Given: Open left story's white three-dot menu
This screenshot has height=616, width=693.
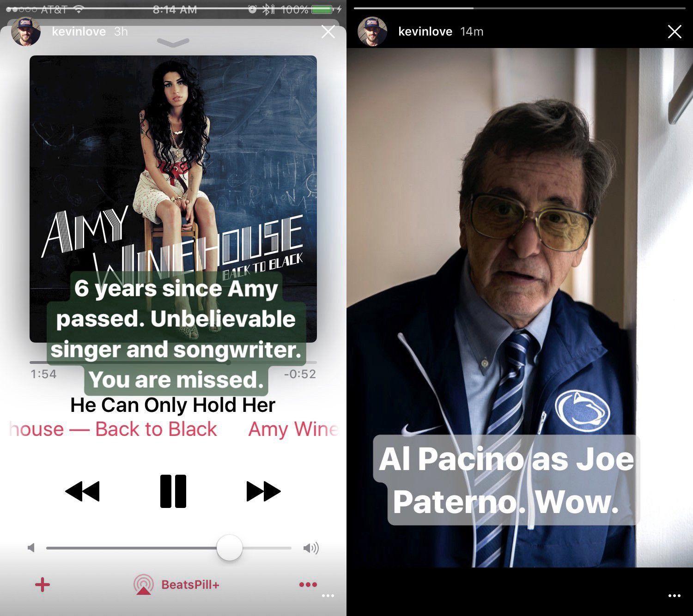Looking at the screenshot, I should 328,596.
